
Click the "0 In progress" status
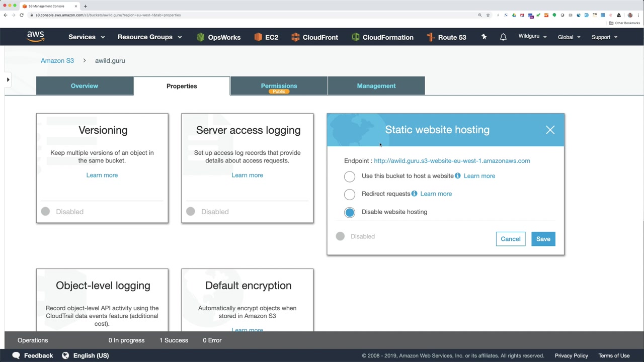(x=126, y=340)
